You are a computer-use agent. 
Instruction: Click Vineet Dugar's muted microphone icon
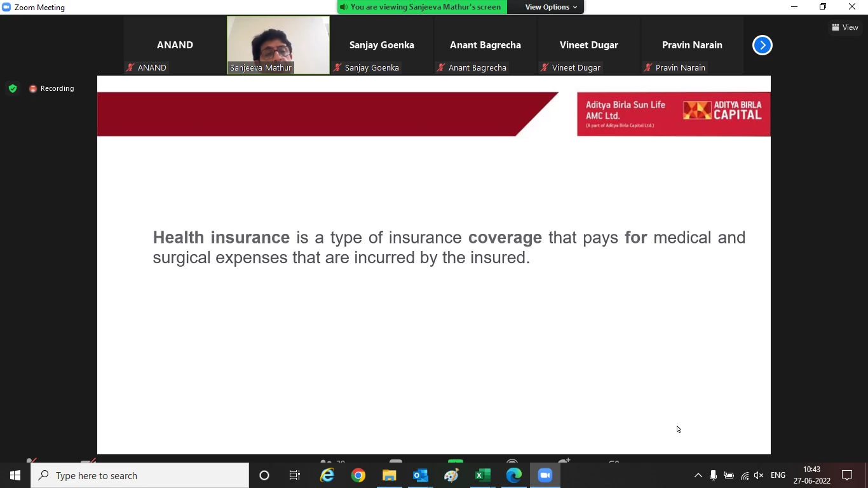point(545,67)
